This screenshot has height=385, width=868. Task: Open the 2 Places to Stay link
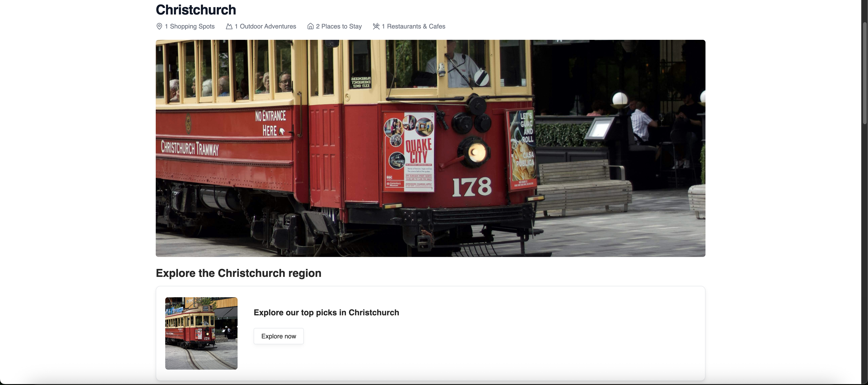click(335, 26)
